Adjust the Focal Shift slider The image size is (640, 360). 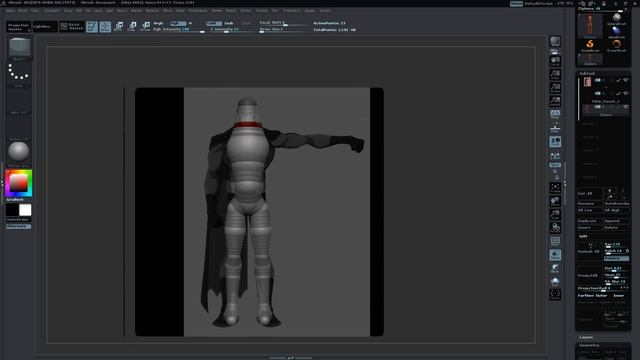click(x=284, y=23)
